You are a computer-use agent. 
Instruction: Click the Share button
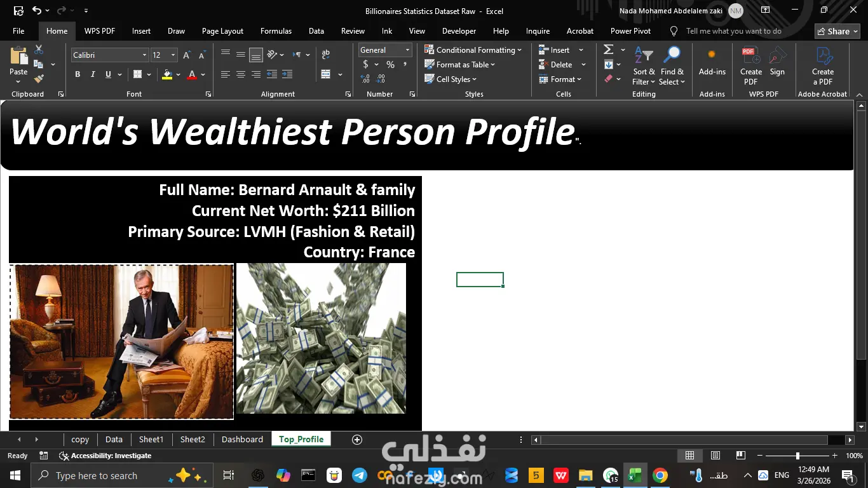coord(837,31)
